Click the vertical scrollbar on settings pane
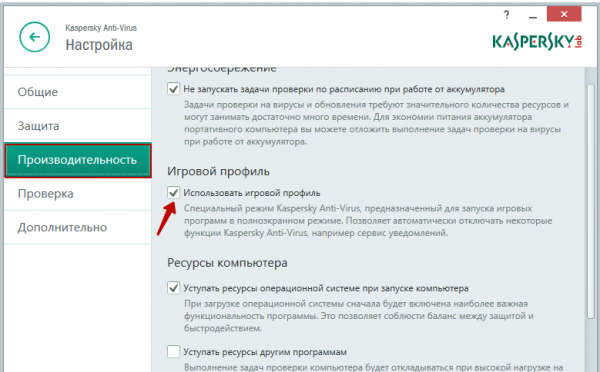The height and width of the screenshot is (372, 600). [591, 201]
